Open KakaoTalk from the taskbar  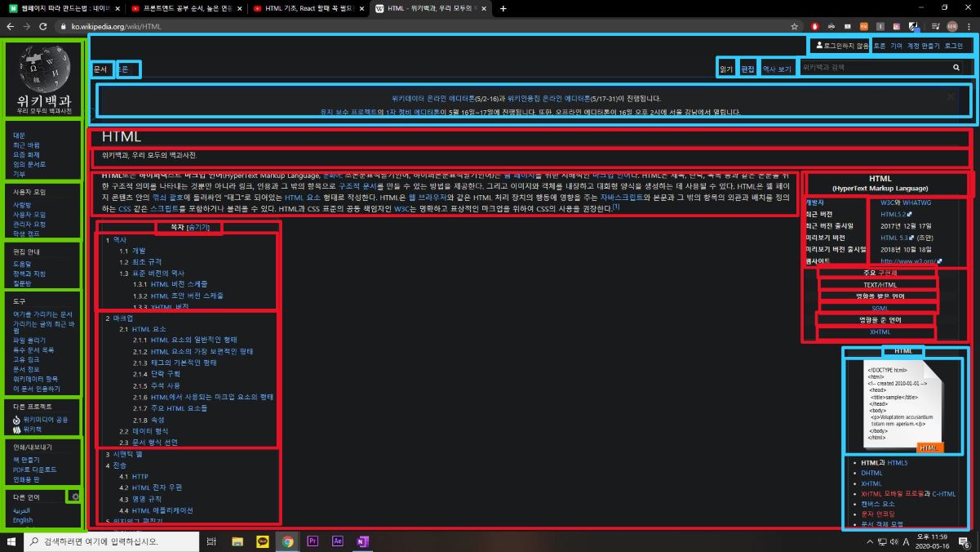[x=263, y=541]
